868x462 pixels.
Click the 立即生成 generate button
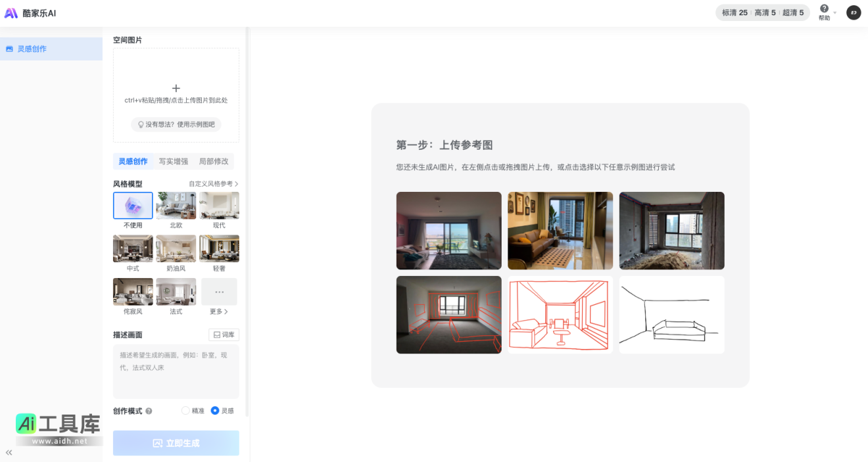[x=176, y=443]
